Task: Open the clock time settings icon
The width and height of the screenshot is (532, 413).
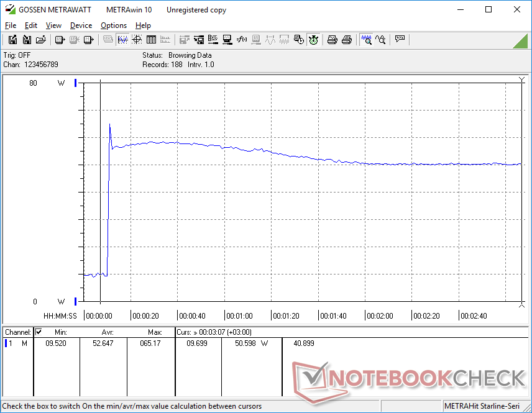Action: pos(298,40)
